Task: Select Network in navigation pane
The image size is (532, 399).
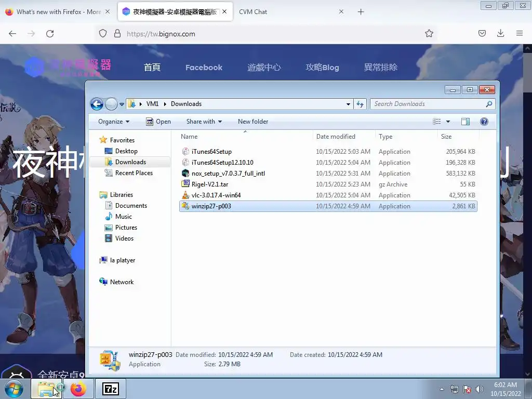Action: coord(122,282)
